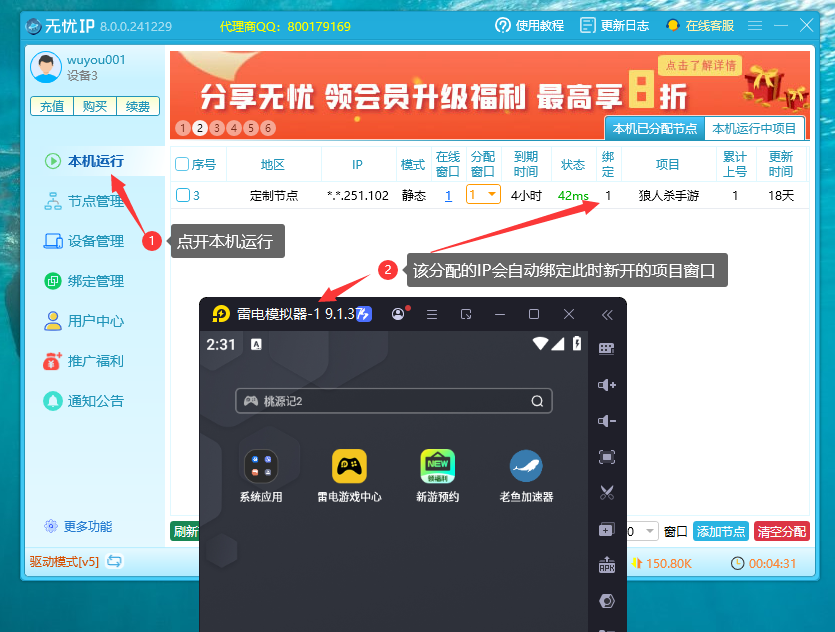This screenshot has width=835, height=632.
Task: Click the 充值 button
Action: pos(52,106)
